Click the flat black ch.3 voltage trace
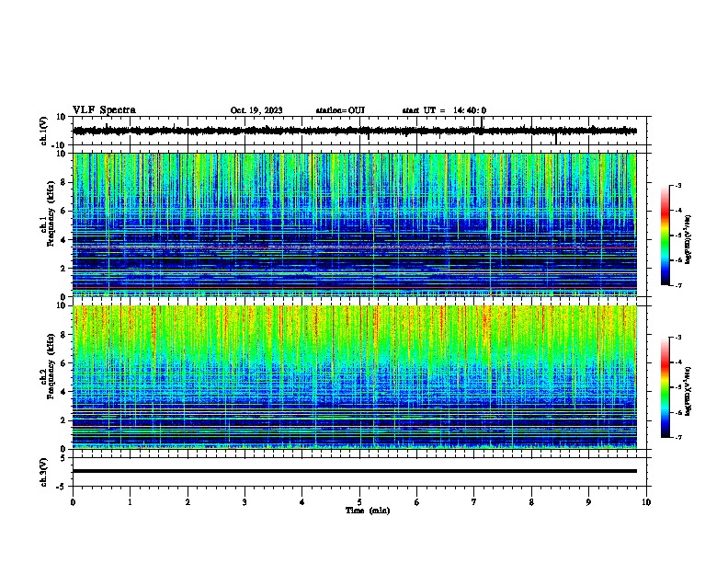The height and width of the screenshot is (563, 728). (x=355, y=471)
